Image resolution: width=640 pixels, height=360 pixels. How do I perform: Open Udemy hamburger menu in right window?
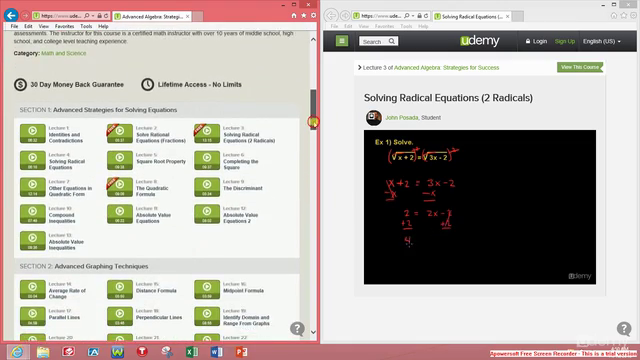point(342,41)
